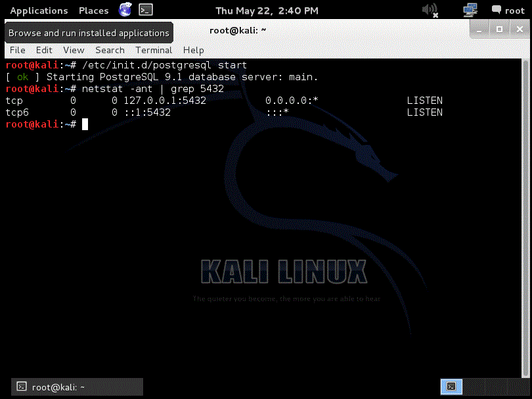Click the green 'ok' status text
Screen dimensions: 532x399
point(23,77)
